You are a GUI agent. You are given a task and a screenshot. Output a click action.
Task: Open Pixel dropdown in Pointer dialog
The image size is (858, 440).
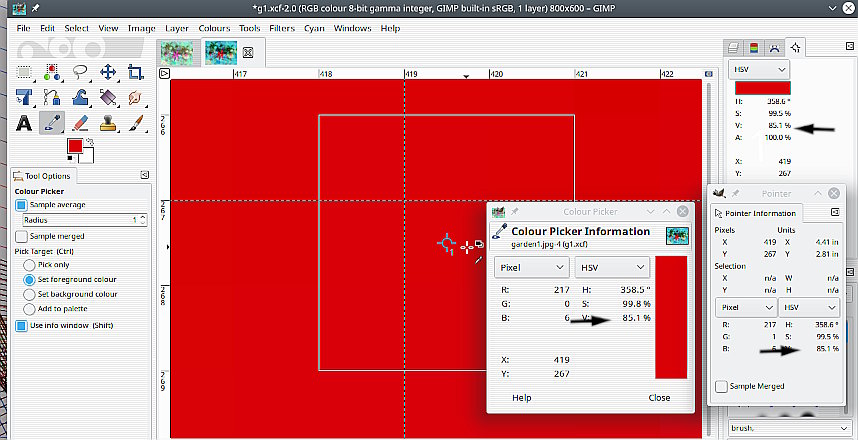746,307
